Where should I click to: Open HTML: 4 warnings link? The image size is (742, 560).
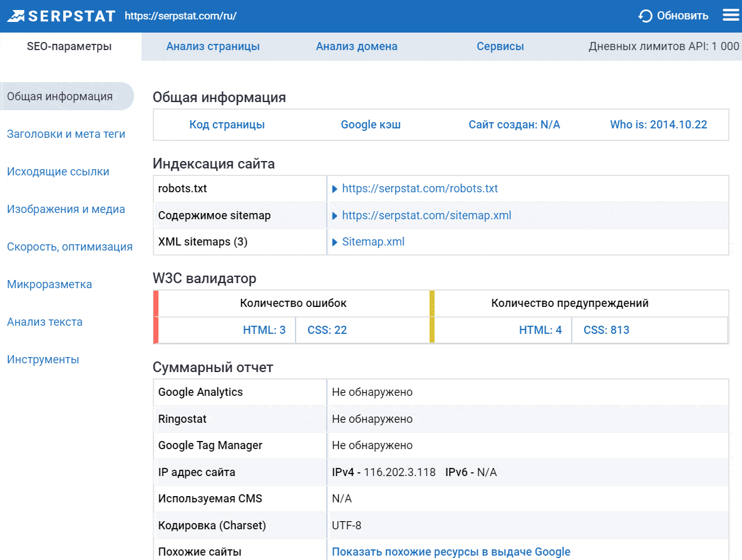540,330
